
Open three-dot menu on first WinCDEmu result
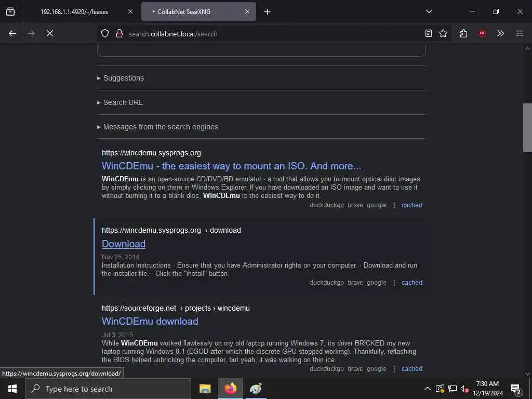(x=394, y=205)
